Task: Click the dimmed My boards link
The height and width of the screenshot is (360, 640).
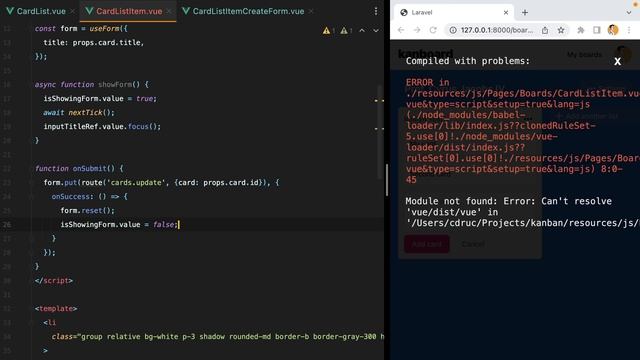Action: coord(584,54)
